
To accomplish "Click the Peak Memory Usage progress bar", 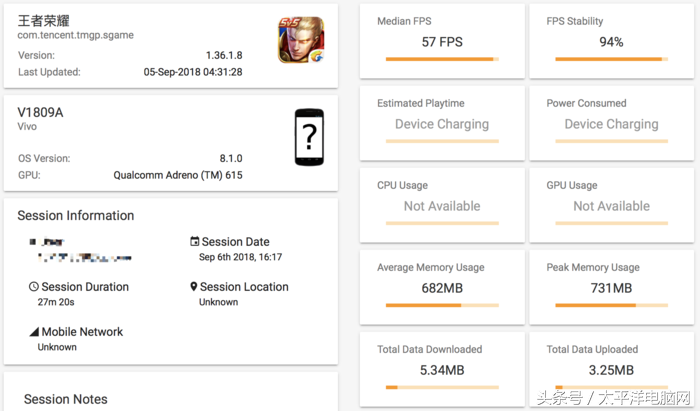I will point(612,305).
